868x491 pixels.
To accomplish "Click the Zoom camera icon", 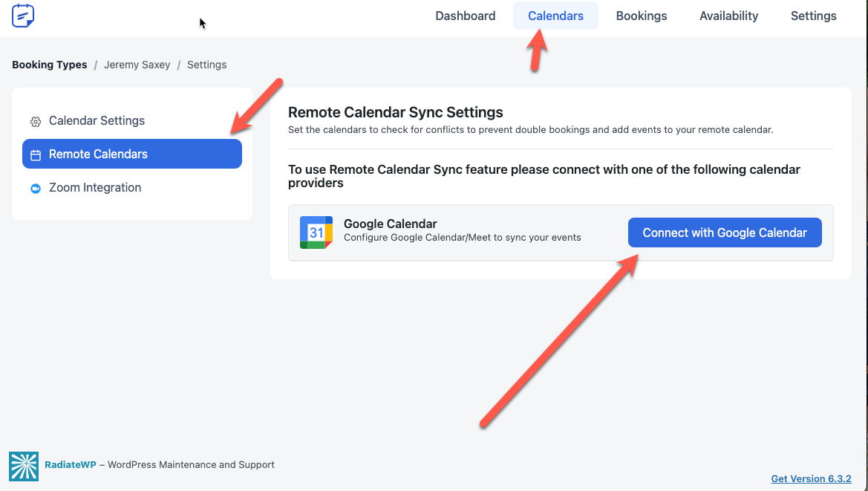I will (x=36, y=188).
